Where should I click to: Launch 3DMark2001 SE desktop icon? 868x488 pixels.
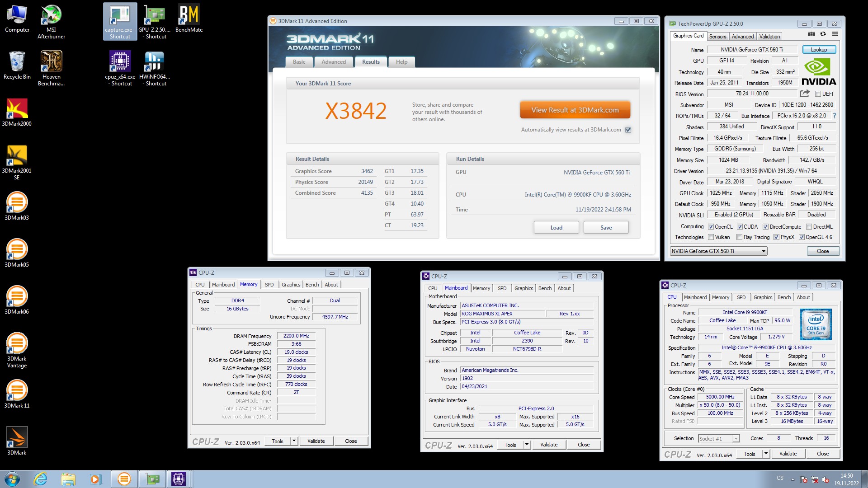[x=17, y=163]
